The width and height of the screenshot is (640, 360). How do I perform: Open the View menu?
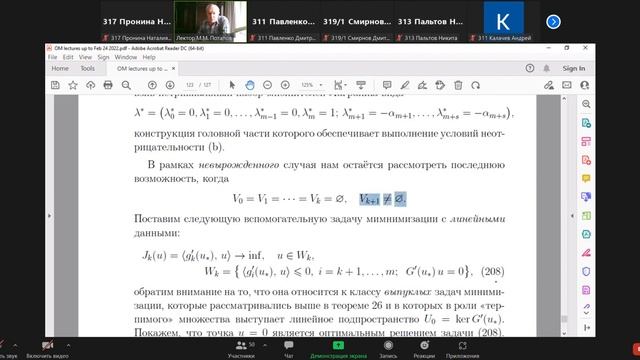tap(85, 57)
